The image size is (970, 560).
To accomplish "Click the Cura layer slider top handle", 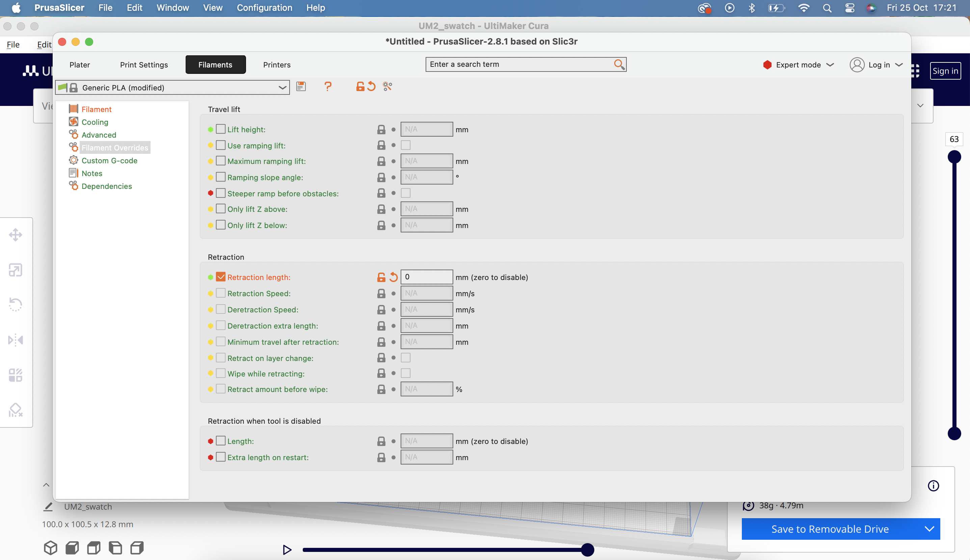I will point(954,157).
